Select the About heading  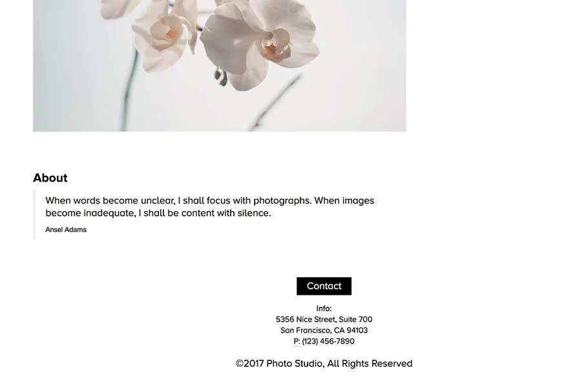coord(50,178)
